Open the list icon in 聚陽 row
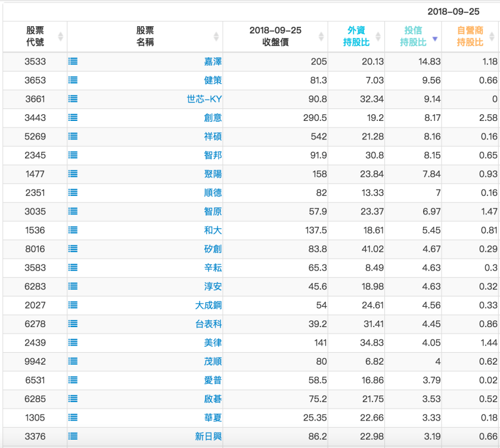Screen dimensions: 500x448 (x=73, y=174)
